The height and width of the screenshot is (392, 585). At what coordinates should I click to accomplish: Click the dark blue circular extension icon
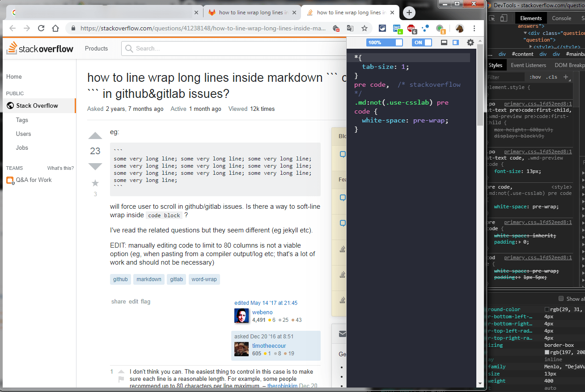point(382,28)
